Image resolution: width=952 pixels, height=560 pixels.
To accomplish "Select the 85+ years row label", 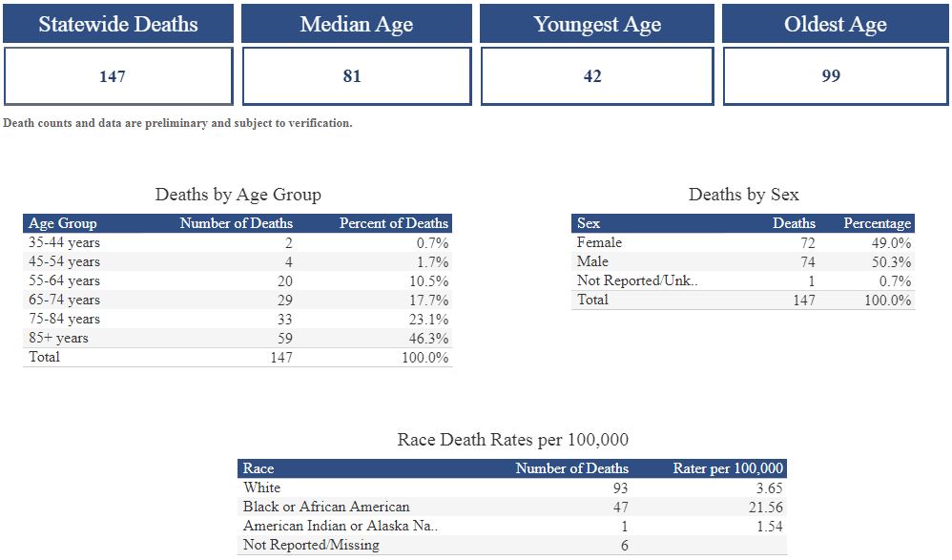I will tap(58, 338).
